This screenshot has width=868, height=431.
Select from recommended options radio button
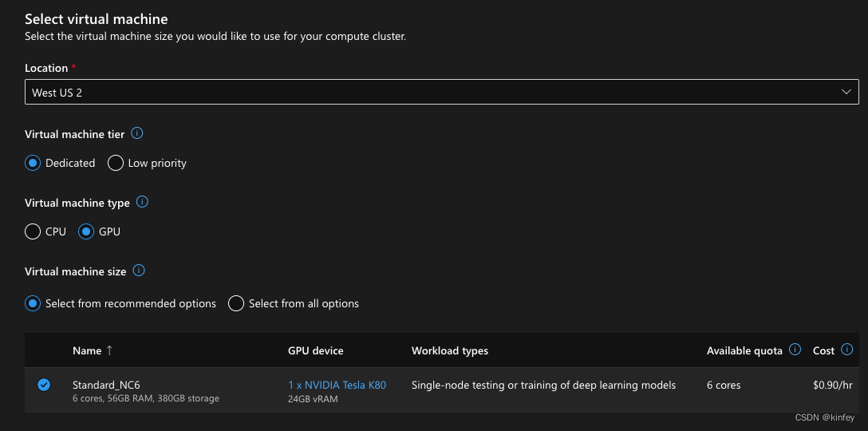[33, 303]
